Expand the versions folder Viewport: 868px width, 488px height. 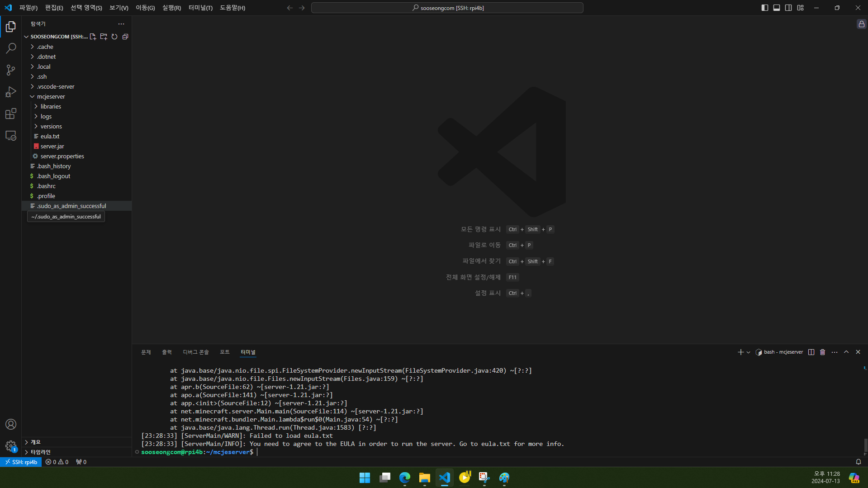(x=77, y=126)
